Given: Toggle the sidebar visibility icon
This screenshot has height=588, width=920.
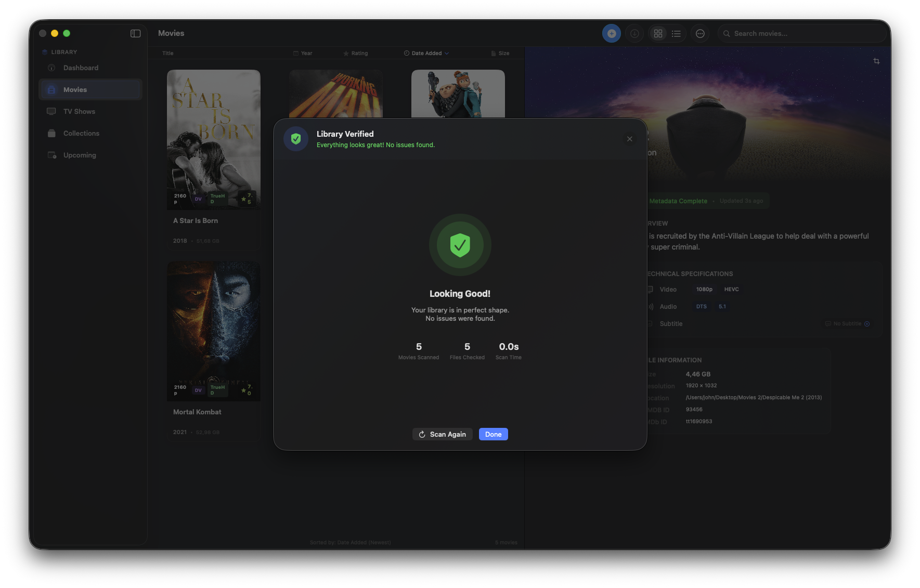Looking at the screenshot, I should 135,33.
